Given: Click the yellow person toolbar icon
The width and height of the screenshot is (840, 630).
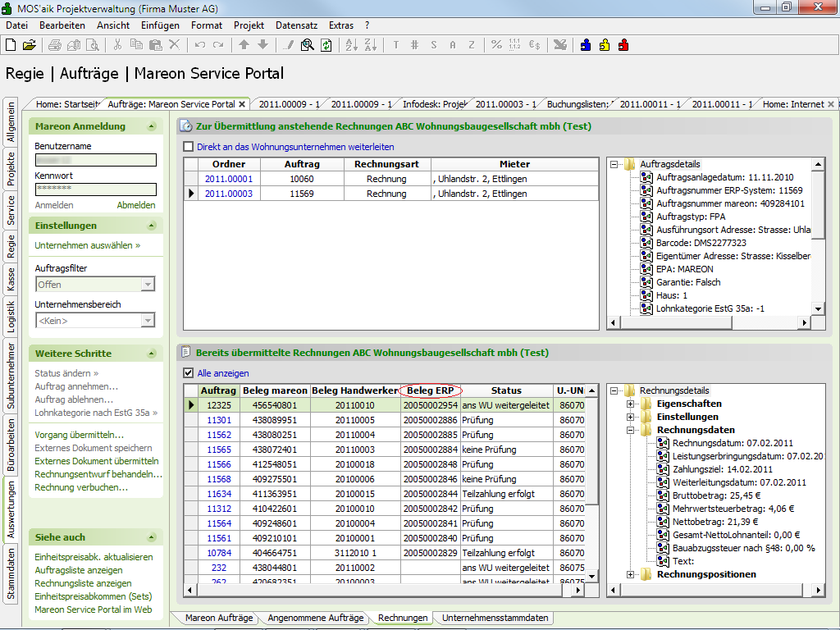Looking at the screenshot, I should pyautogui.click(x=605, y=45).
